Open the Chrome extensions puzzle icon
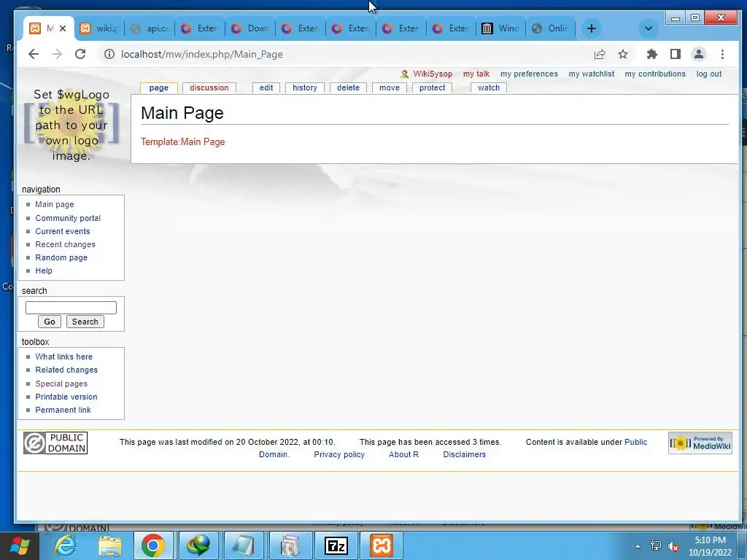The image size is (747, 560). pos(651,54)
